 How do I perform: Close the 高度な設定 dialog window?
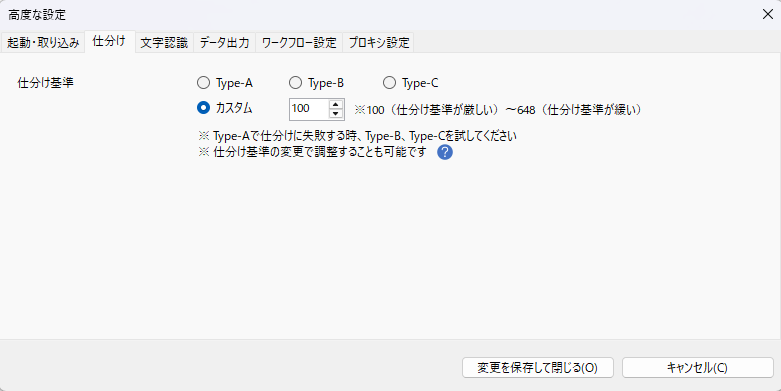pos(768,14)
